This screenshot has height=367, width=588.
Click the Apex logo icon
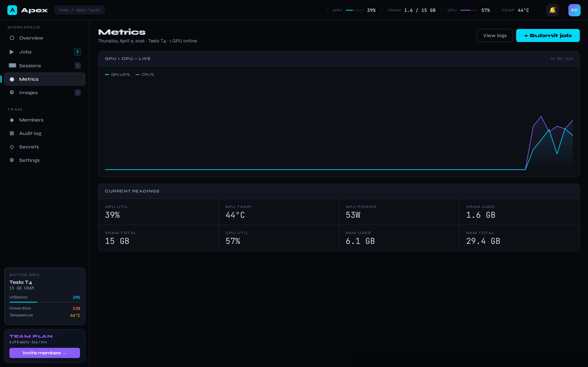click(x=12, y=10)
